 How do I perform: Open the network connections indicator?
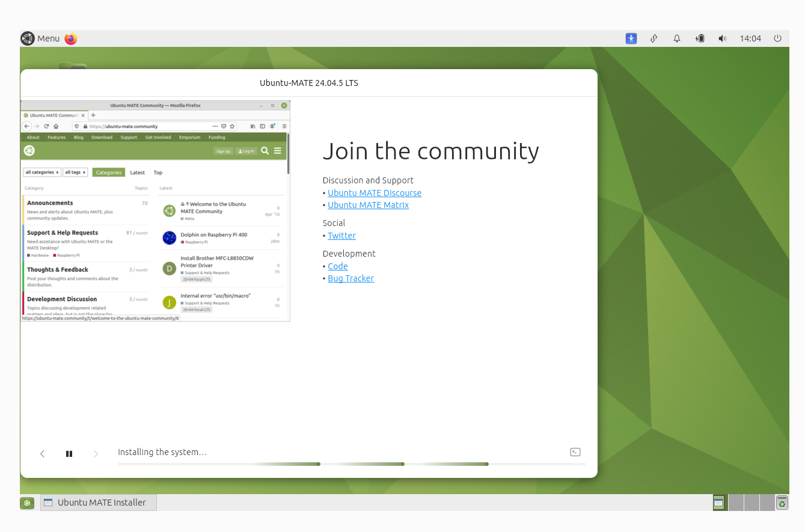[653, 38]
